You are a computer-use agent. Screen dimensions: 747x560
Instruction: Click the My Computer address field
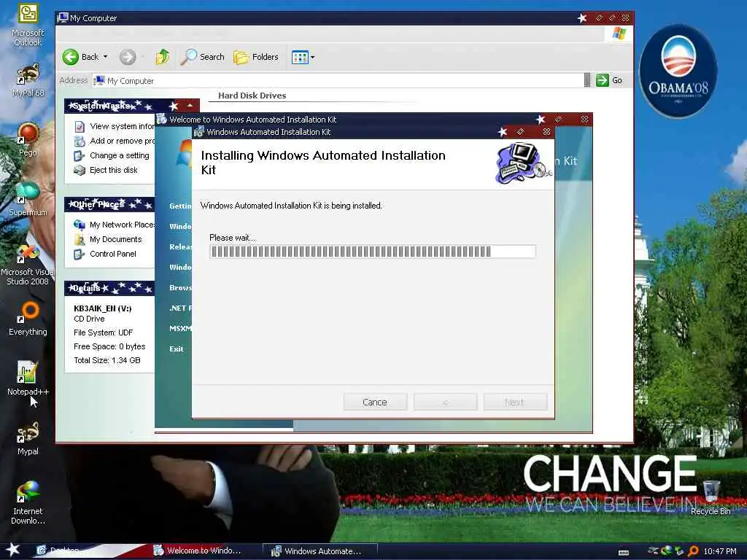338,80
